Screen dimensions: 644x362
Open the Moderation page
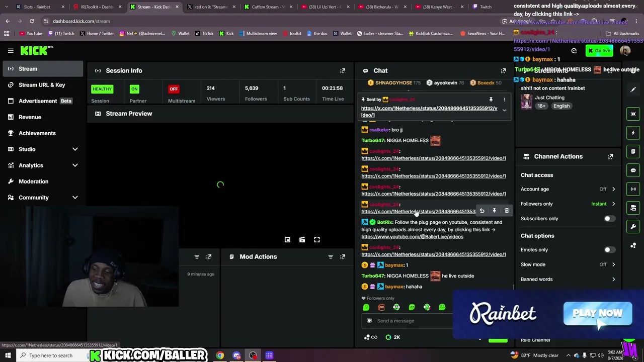(43, 182)
